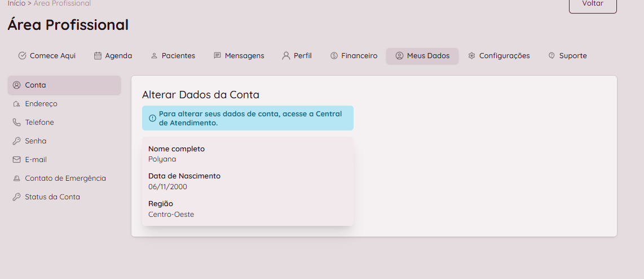This screenshot has width=644, height=279.
Task: Select the Meus Dados tab
Action: [x=422, y=56]
